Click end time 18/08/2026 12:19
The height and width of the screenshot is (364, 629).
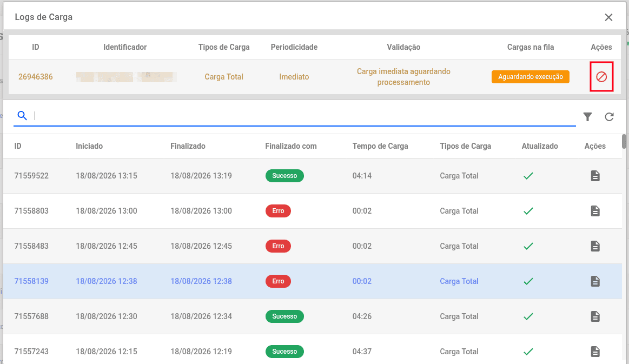(201, 352)
